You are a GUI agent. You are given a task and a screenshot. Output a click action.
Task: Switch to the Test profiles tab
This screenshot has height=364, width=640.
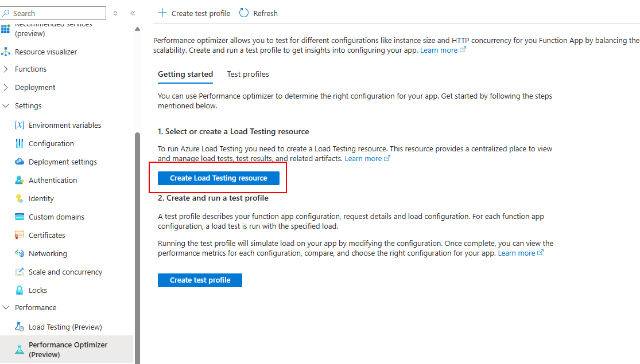click(x=248, y=74)
